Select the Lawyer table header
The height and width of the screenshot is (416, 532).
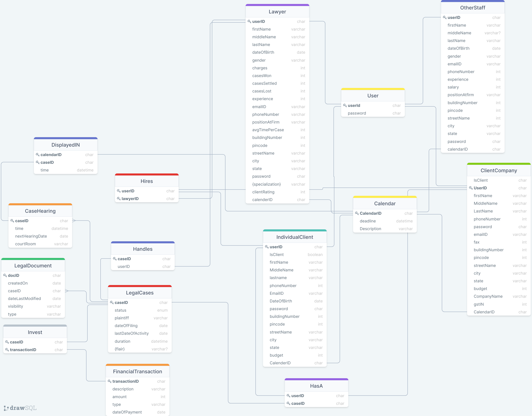(277, 12)
